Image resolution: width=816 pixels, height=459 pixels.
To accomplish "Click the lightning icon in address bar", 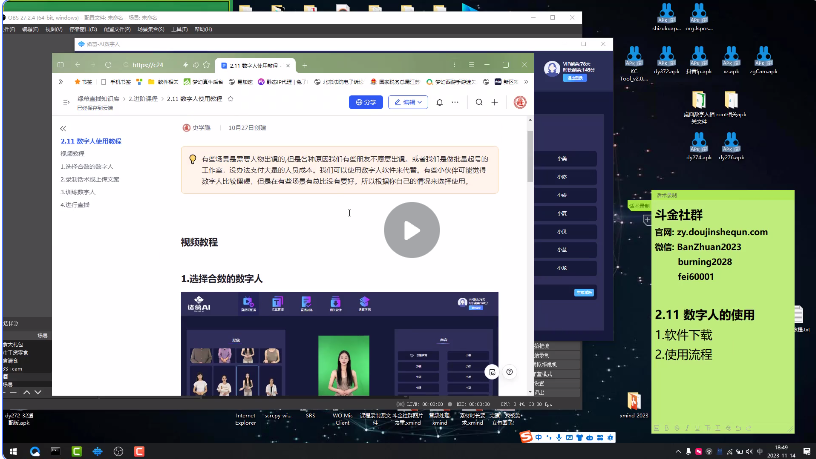I will pyautogui.click(x=185, y=65).
